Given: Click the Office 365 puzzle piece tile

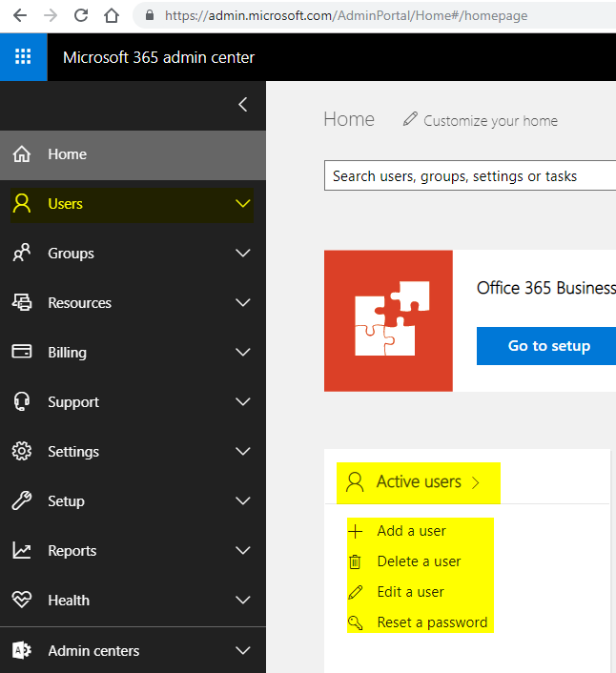Looking at the screenshot, I should click(388, 320).
